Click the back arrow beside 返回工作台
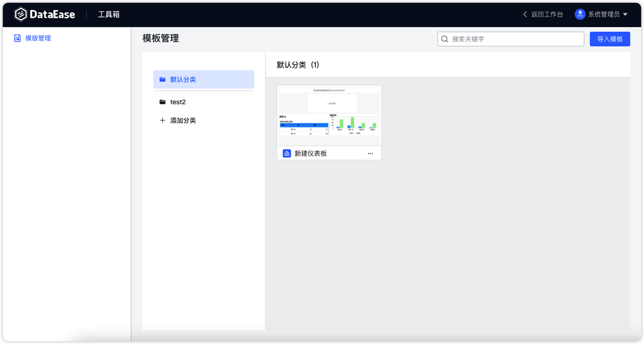 (x=525, y=14)
